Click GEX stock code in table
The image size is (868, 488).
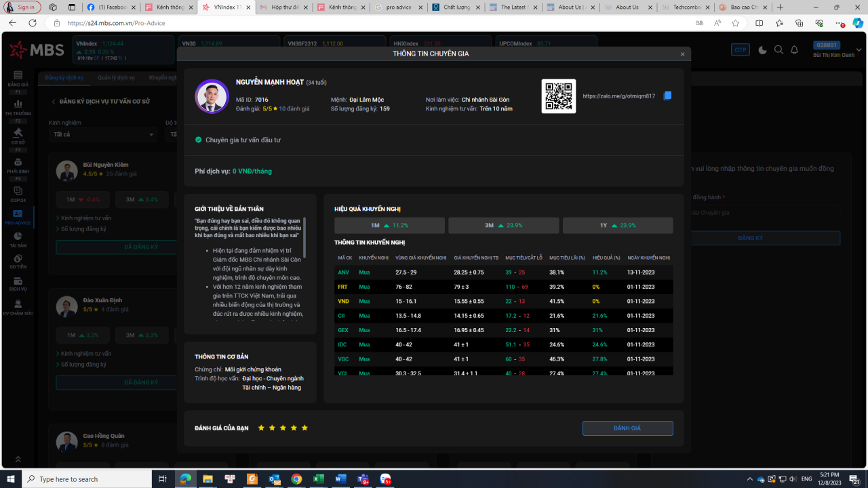pyautogui.click(x=343, y=330)
